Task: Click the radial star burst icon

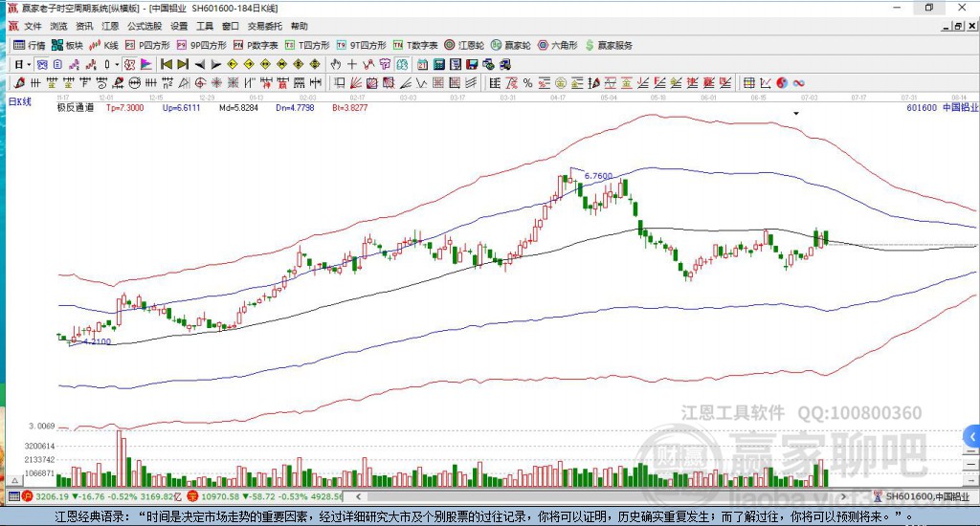Action: pos(216,83)
